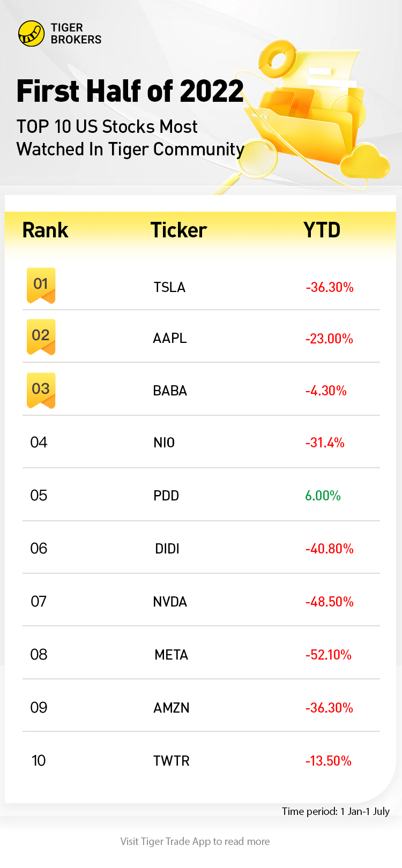Viewport: 402px width, 868px height.
Task: Tap the BABA ticker symbol
Action: (170, 391)
